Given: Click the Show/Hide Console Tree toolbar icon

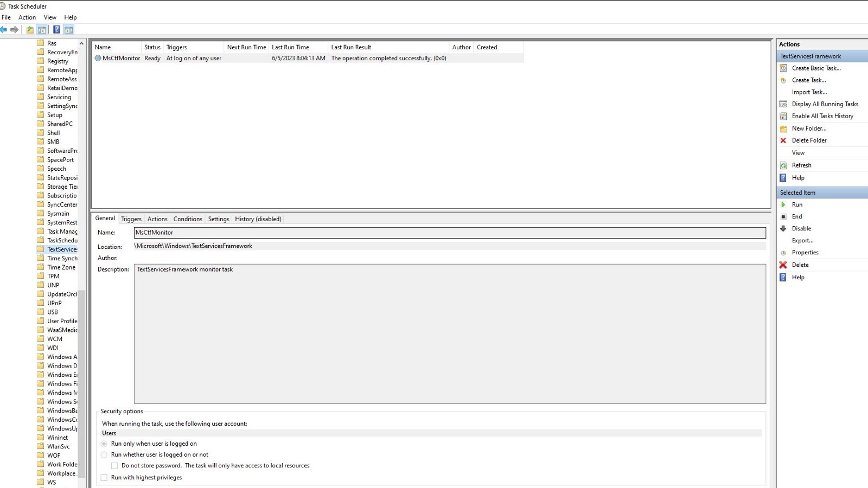Looking at the screenshot, I should (42, 29).
